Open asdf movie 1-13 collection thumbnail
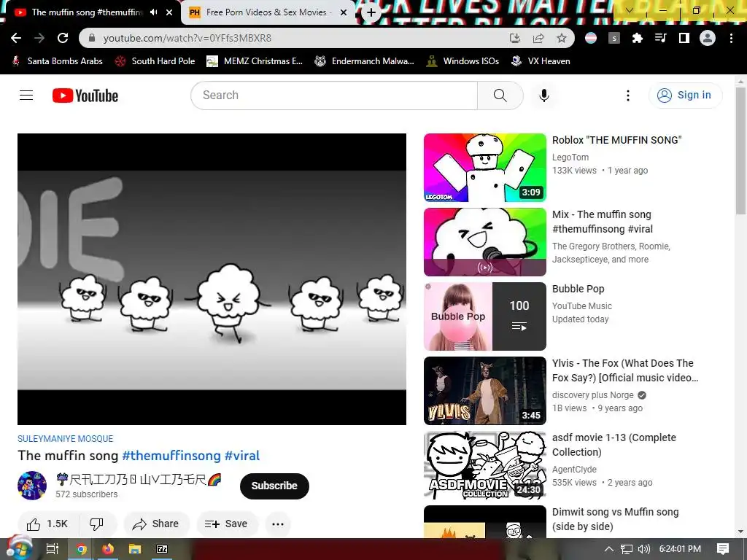The image size is (747, 560). click(485, 465)
